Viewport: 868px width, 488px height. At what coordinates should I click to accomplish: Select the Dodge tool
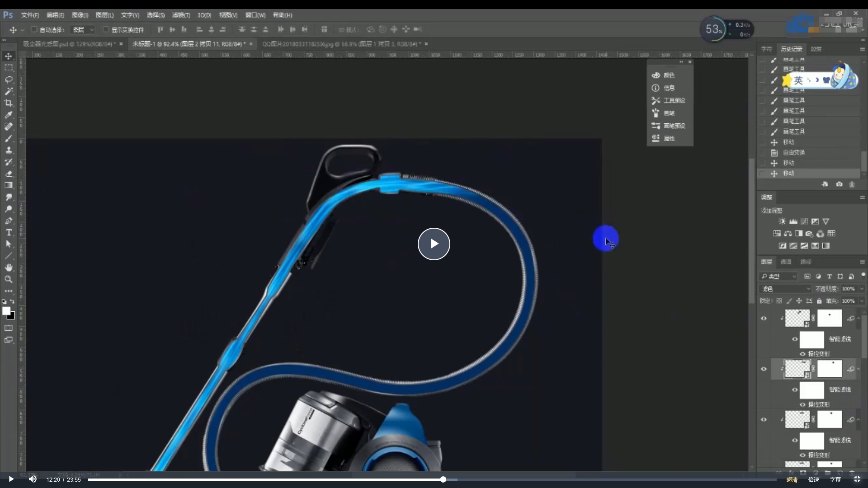[x=9, y=209]
